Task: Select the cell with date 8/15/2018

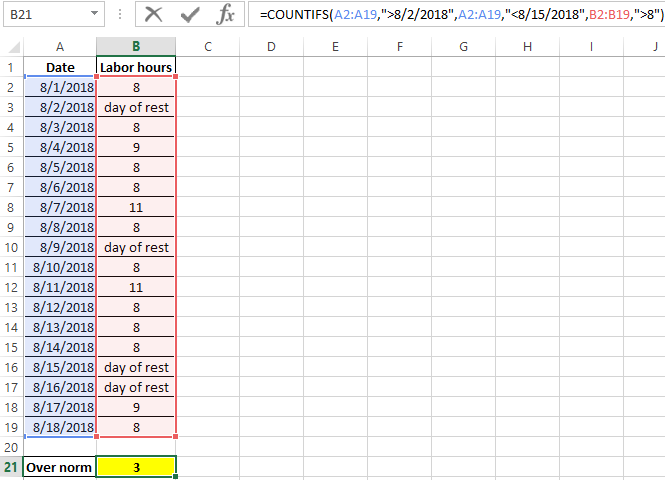Action: tap(60, 367)
